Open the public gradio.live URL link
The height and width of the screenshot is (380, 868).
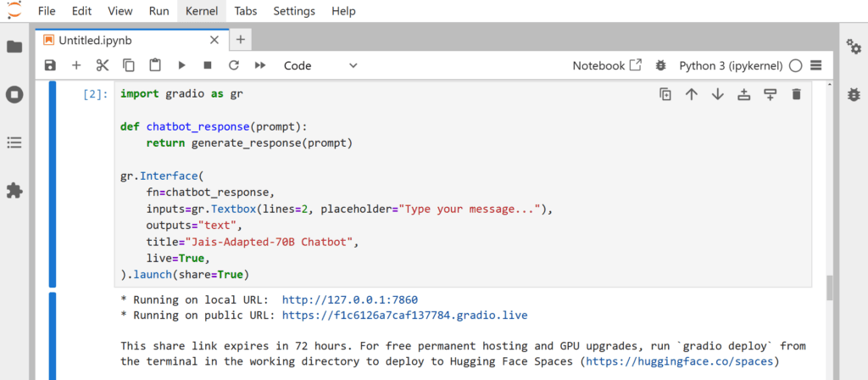coord(404,316)
